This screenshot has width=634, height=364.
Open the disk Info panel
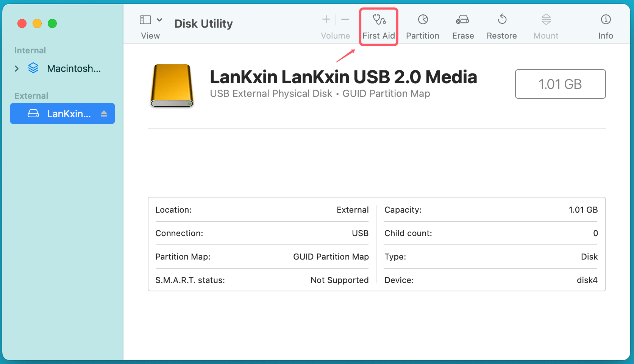[x=605, y=26]
